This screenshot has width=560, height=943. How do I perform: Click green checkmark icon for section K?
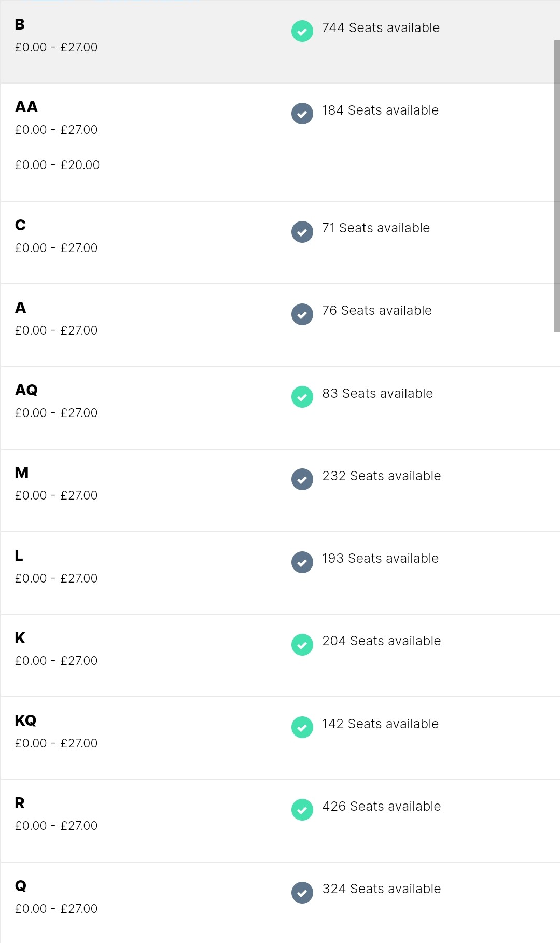tap(302, 645)
